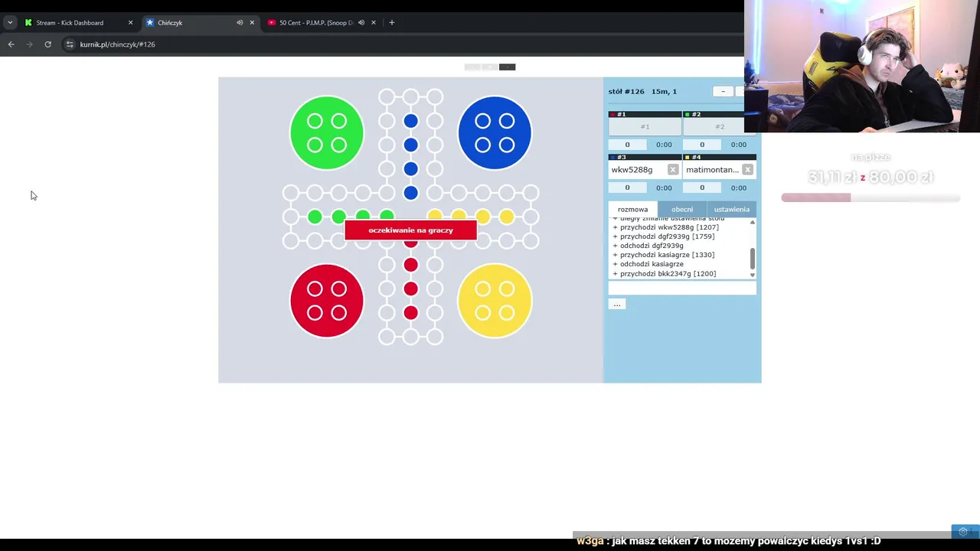The height and width of the screenshot is (551, 980).
Task: Click the 'na pizzę' donation progress bar
Action: pos(871,197)
